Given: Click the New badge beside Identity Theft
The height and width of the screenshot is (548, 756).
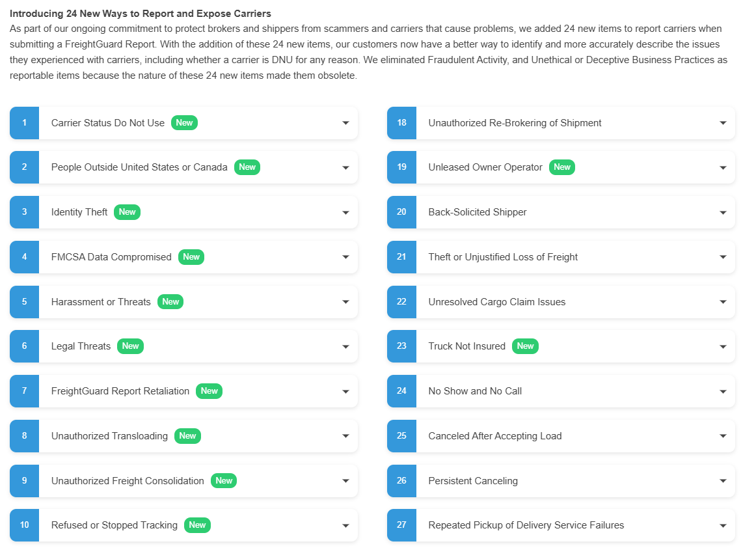Looking at the screenshot, I should [127, 212].
